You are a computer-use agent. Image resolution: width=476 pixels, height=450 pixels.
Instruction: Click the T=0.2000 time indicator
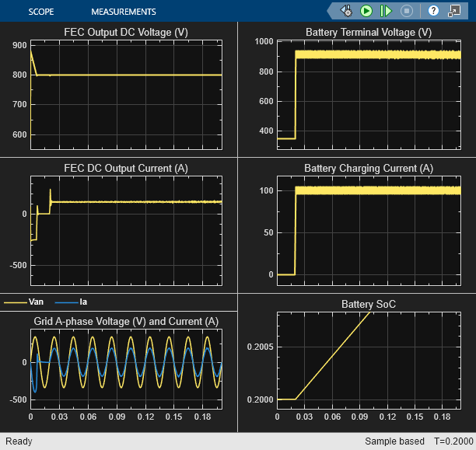453,441
